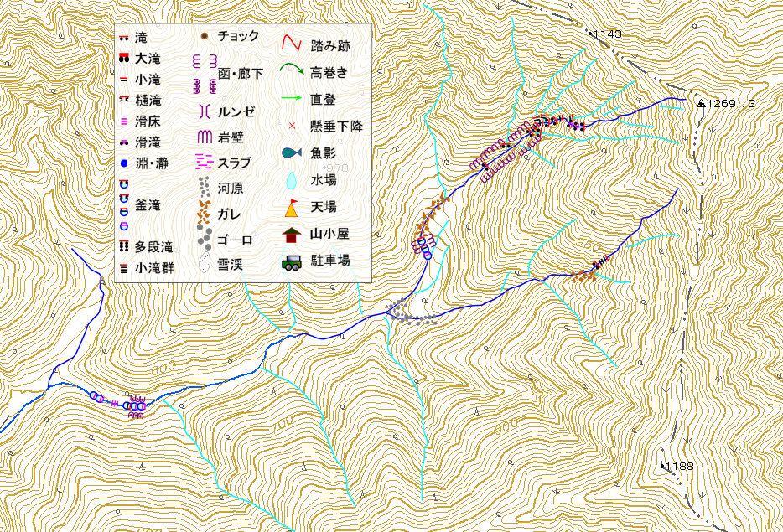Select the yellow tent icon for 天場
Image resolution: width=783 pixels, height=532 pixels.
291,208
